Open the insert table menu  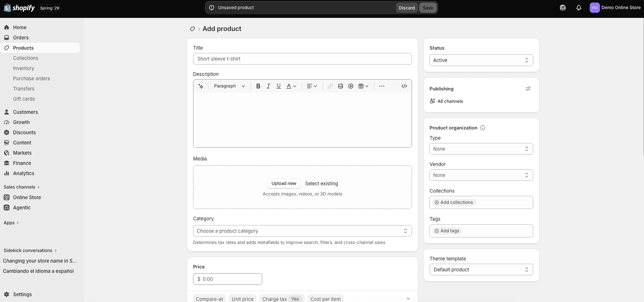click(x=364, y=86)
